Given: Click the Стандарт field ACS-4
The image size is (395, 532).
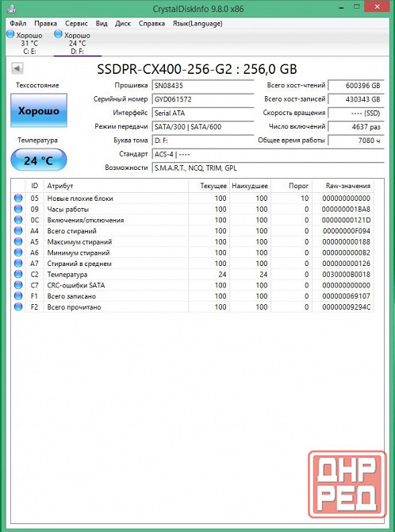Looking at the screenshot, I should [268, 154].
